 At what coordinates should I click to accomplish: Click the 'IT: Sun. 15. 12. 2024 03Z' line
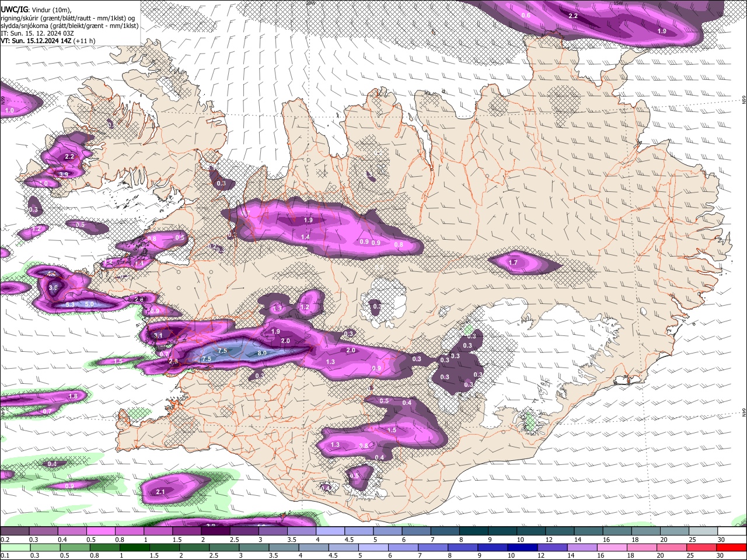coord(37,33)
